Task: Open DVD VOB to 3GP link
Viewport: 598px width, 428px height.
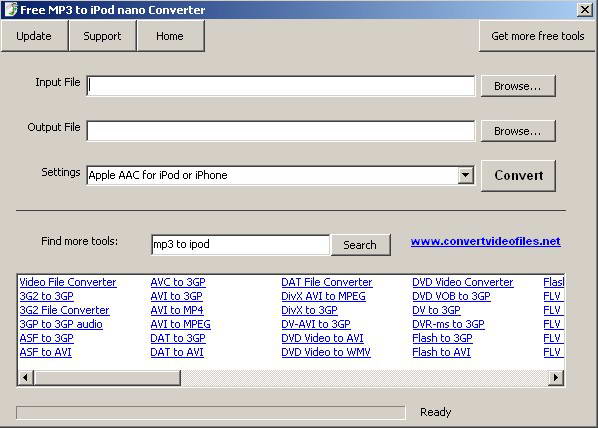Action: pyautogui.click(x=452, y=296)
